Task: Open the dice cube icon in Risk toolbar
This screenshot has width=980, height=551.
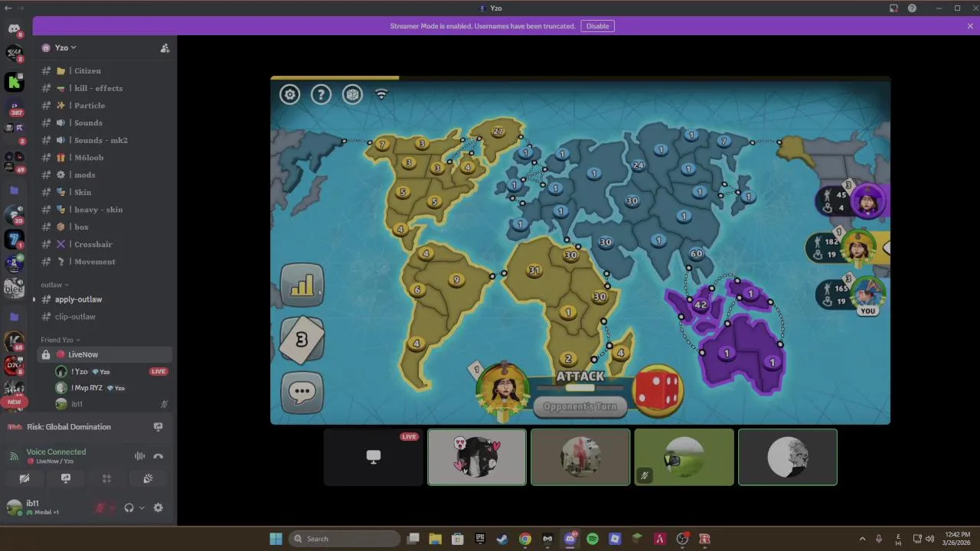Action: tap(352, 94)
